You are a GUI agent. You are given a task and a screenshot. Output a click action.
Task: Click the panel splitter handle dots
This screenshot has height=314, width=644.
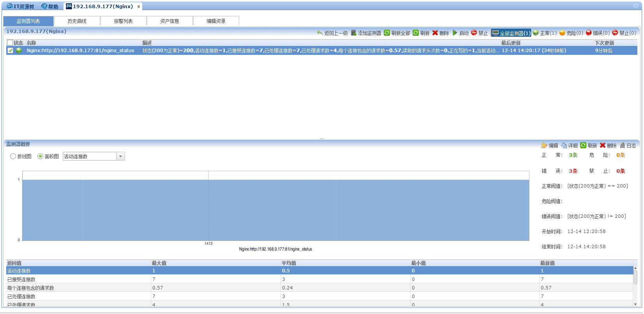click(322, 139)
